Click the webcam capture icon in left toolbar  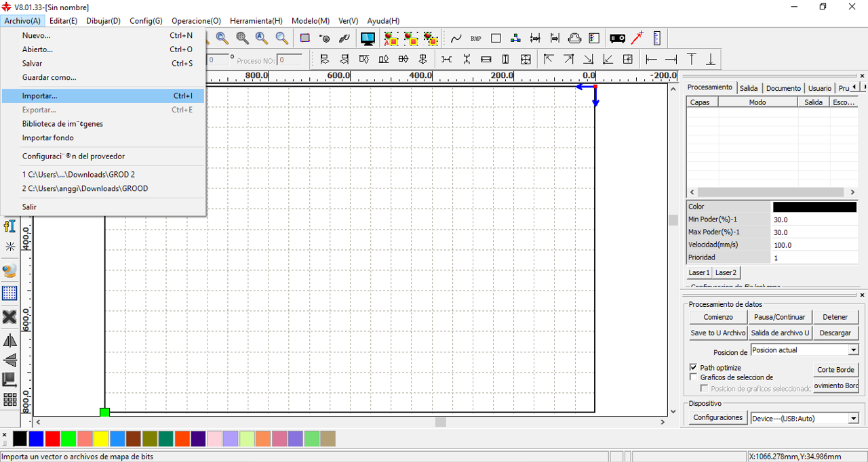coord(9,271)
